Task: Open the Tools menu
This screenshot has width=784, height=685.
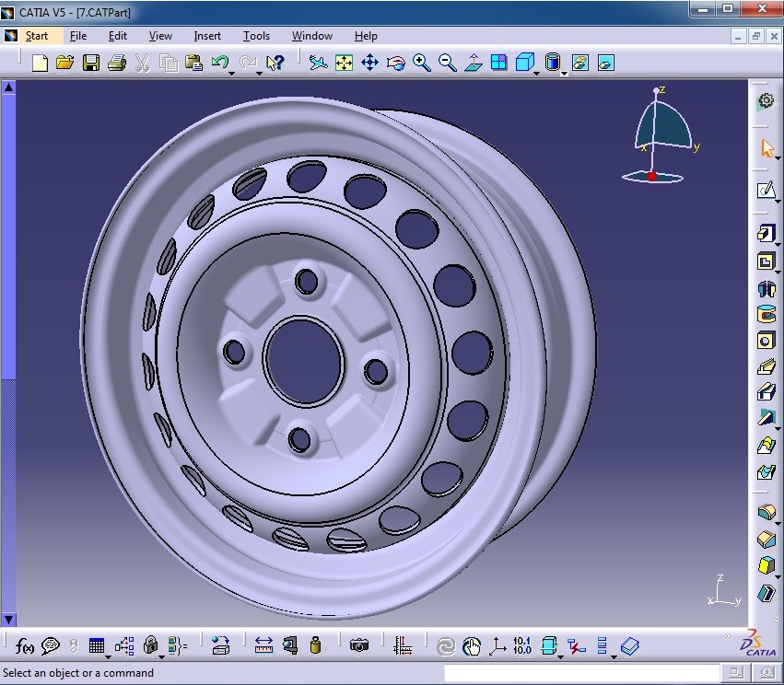Action: [256, 36]
